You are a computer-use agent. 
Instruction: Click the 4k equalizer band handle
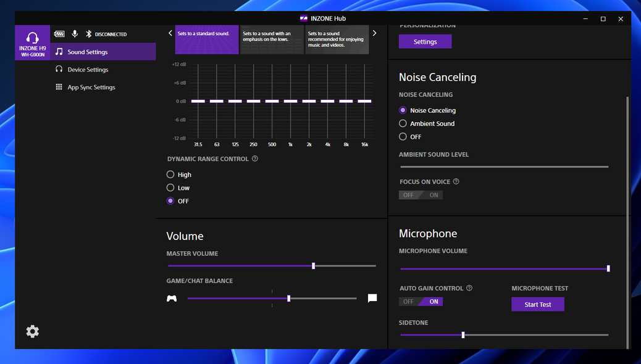[327, 101]
